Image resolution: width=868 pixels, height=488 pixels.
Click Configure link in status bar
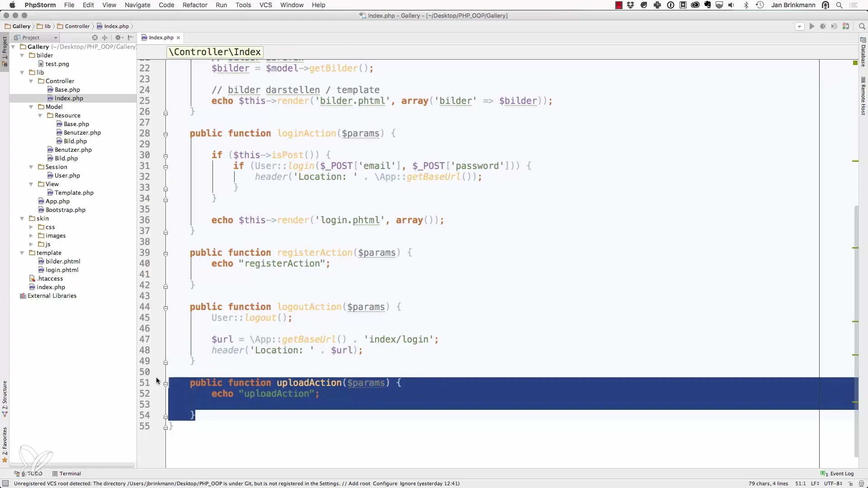pos(385,483)
